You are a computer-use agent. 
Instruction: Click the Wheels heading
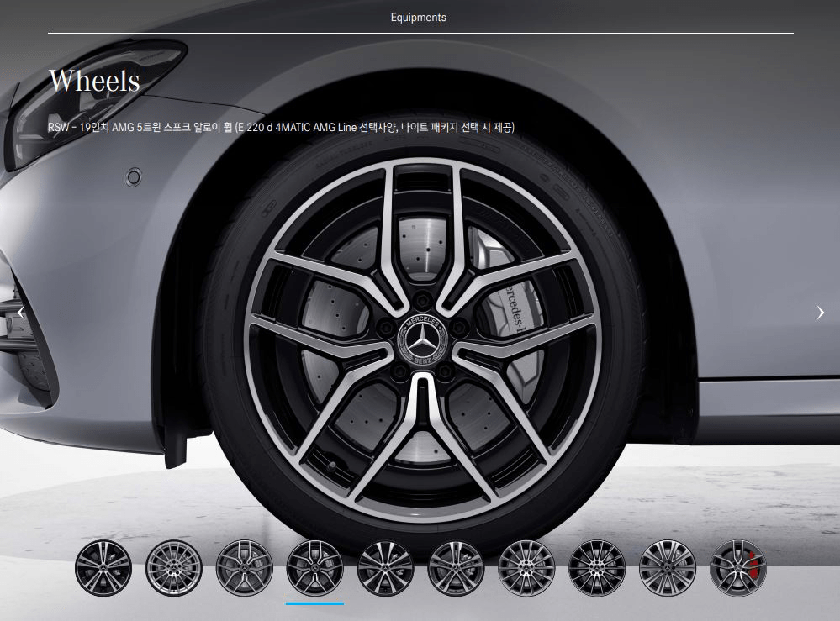(x=94, y=82)
